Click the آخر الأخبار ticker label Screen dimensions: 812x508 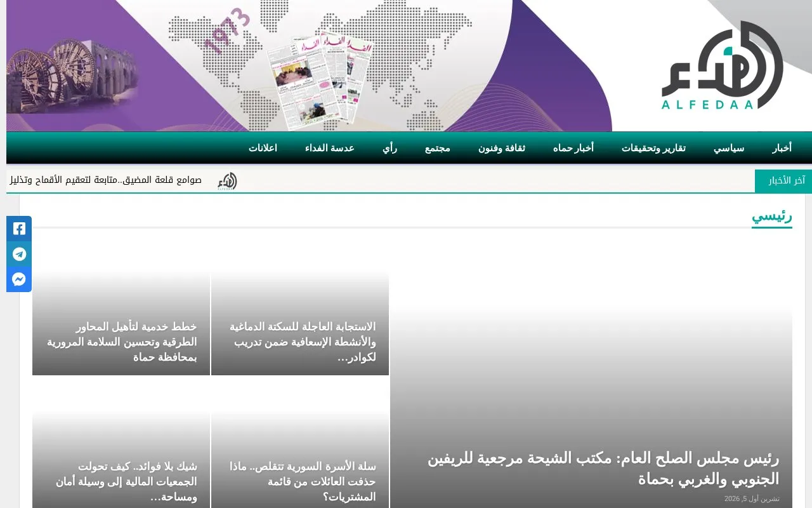point(783,181)
